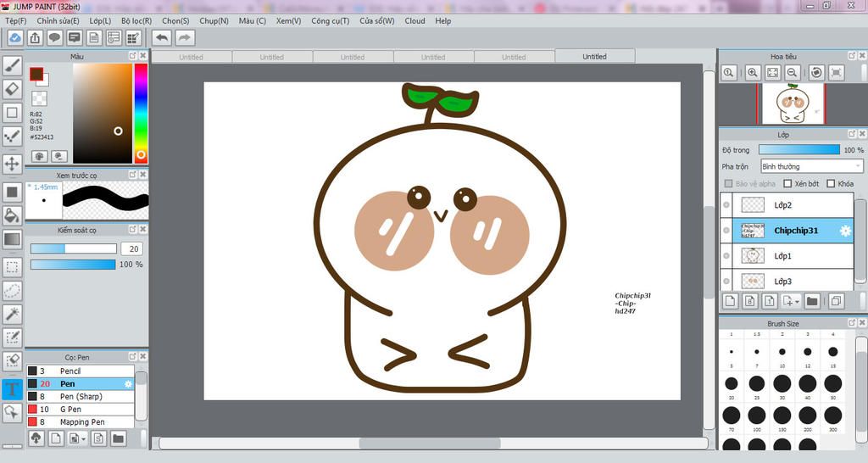This screenshot has width=868, height=463.
Task: Toggle visibility of Lớp1 layer
Action: point(726,256)
